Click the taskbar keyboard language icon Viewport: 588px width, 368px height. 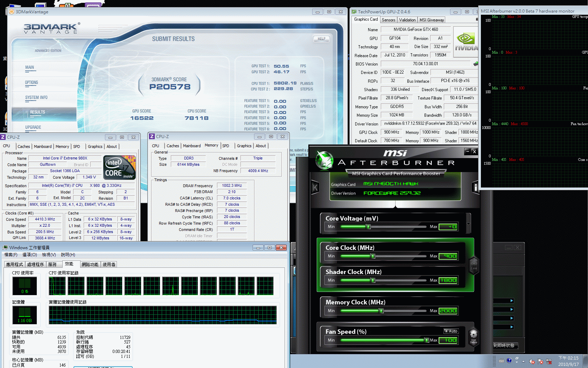(x=502, y=361)
